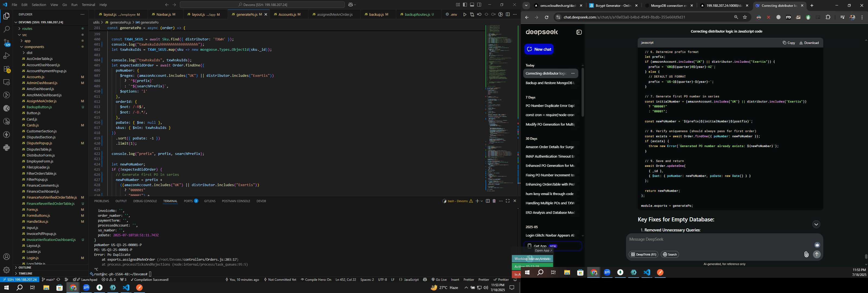Viewport: 868px width, 293px height.
Task: Collapse the src folder in Explorer
Action: [x=25, y=35]
